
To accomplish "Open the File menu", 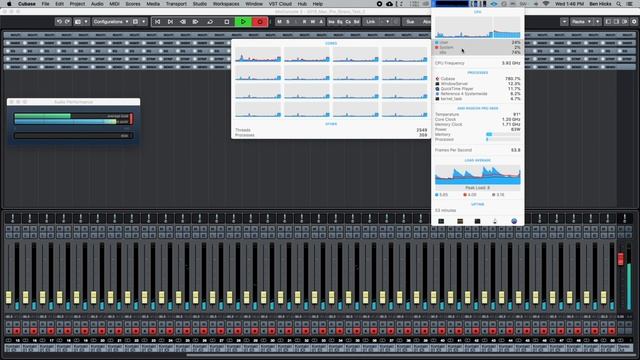I will coord(45,4).
